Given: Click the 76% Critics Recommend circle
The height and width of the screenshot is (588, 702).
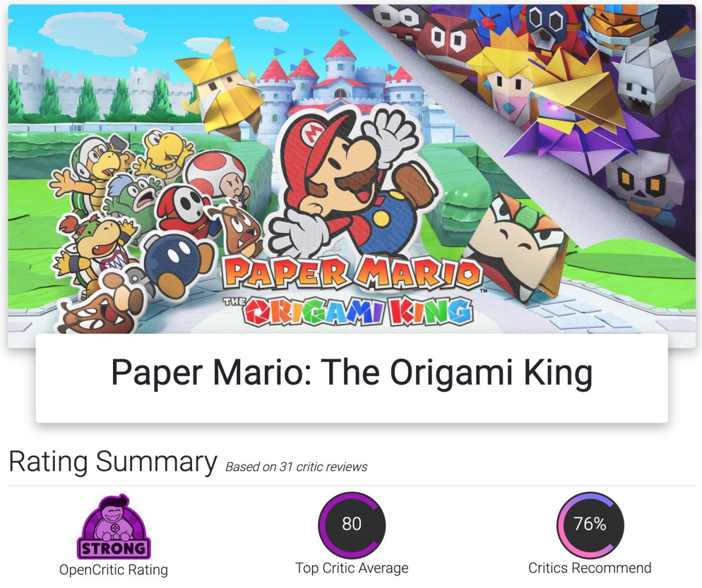Looking at the screenshot, I should (590, 524).
